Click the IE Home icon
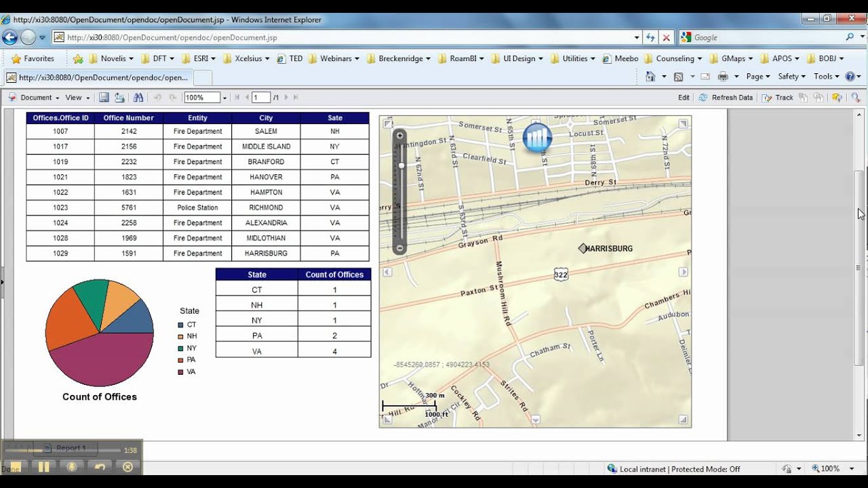 (x=651, y=77)
